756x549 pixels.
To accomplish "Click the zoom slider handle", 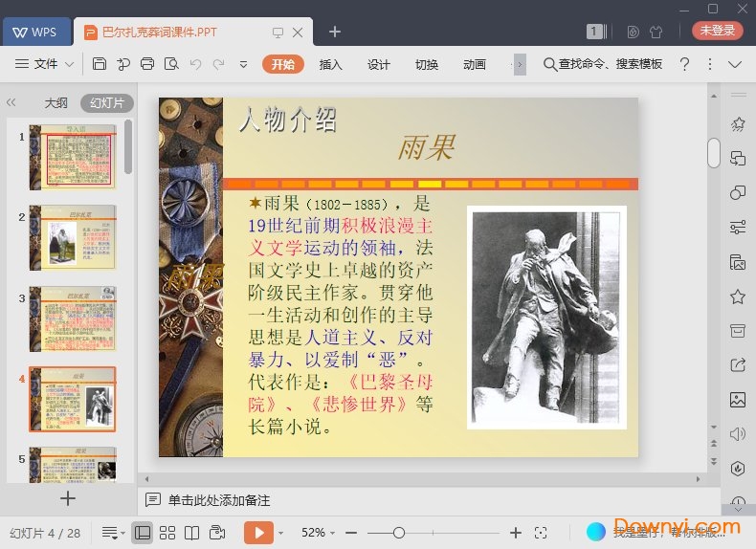I will click(x=399, y=533).
